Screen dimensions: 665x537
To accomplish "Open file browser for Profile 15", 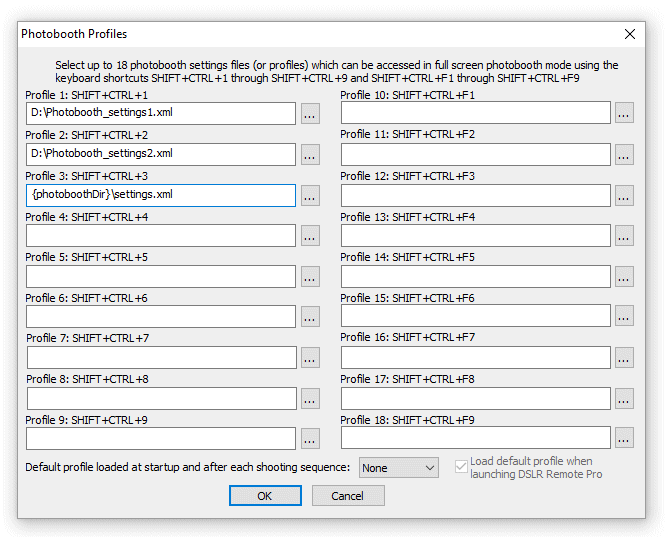I will click(624, 317).
